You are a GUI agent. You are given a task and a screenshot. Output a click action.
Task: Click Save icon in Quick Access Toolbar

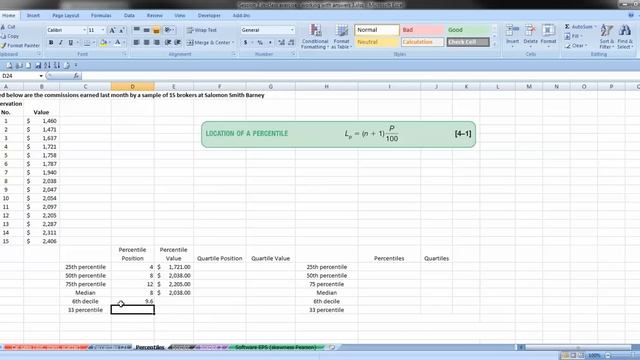38,65
